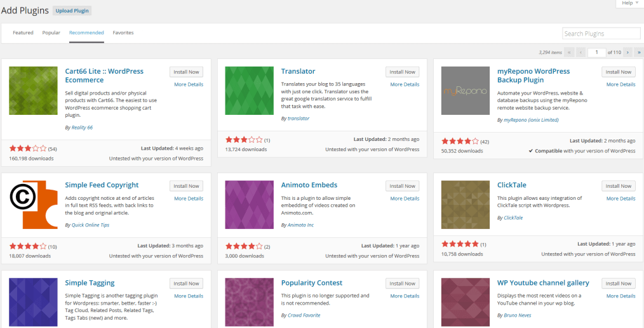644x328 pixels.
Task: Focus the Search Plugins field
Action: point(601,34)
